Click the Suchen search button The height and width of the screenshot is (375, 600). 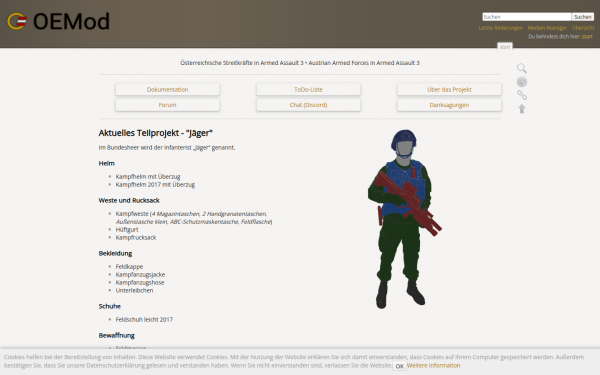(x=583, y=17)
